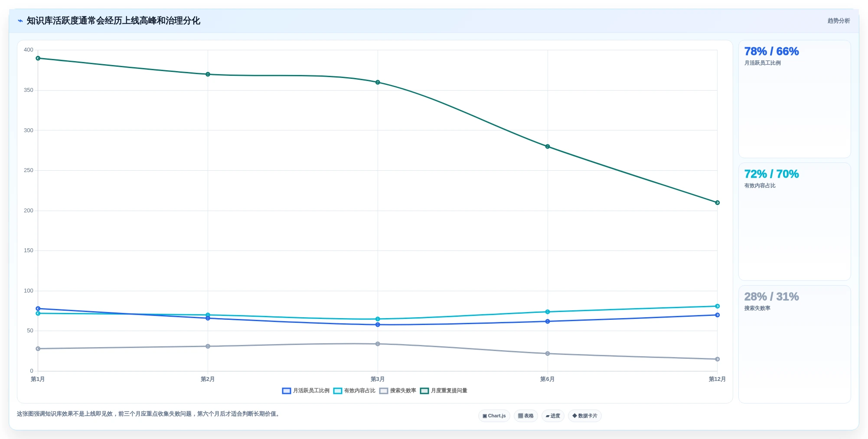The width and height of the screenshot is (868, 439).
Task: Toggle 有效内容占比 legend swatch
Action: [x=338, y=391]
